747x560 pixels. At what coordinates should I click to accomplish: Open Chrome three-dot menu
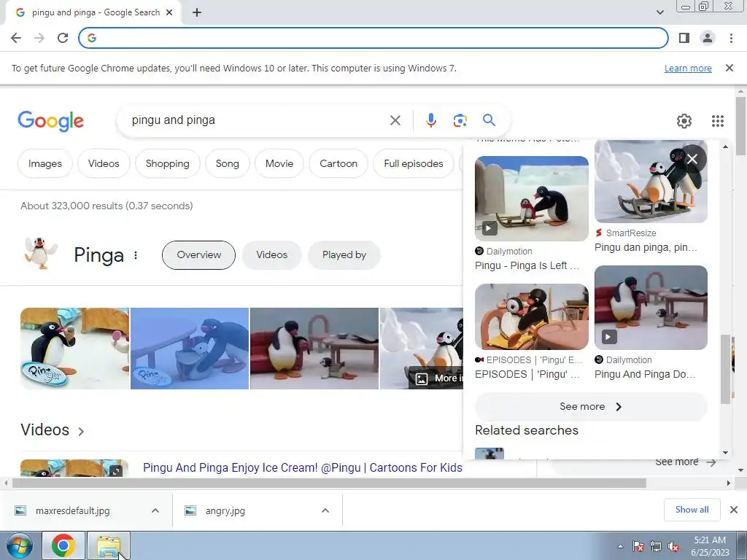[x=731, y=38]
